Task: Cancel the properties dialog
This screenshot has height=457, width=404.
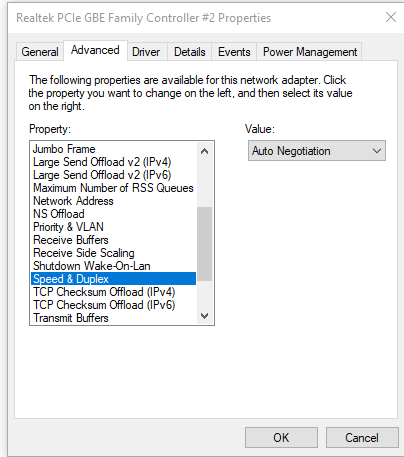Action: (x=362, y=438)
